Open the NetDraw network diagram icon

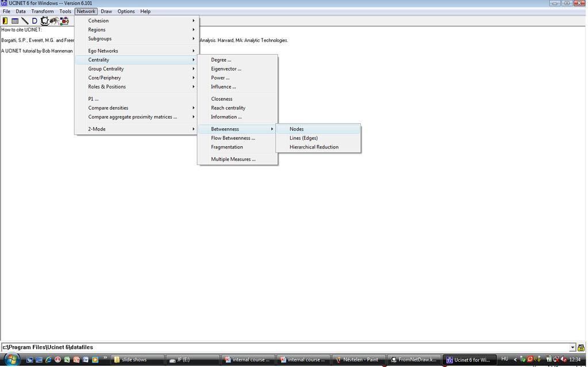point(64,21)
